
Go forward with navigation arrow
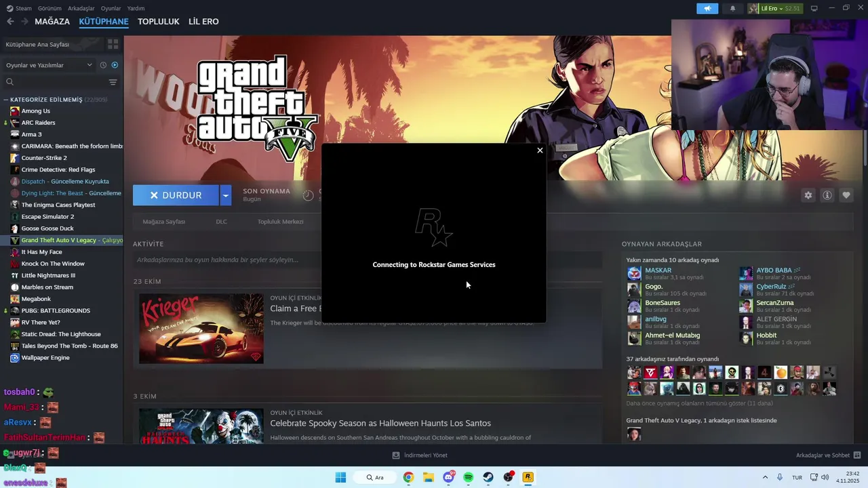pyautogui.click(x=24, y=22)
